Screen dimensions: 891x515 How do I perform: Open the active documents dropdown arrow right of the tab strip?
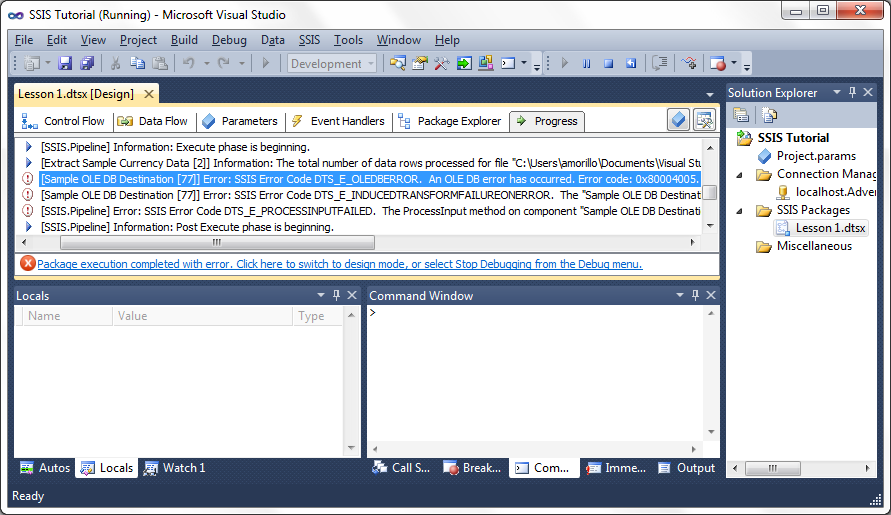[x=710, y=94]
